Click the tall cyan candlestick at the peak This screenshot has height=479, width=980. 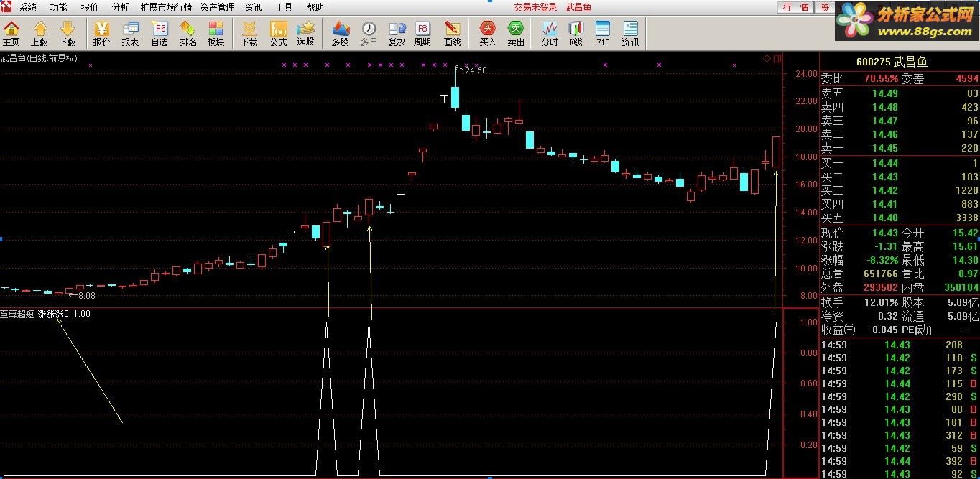[x=455, y=97]
